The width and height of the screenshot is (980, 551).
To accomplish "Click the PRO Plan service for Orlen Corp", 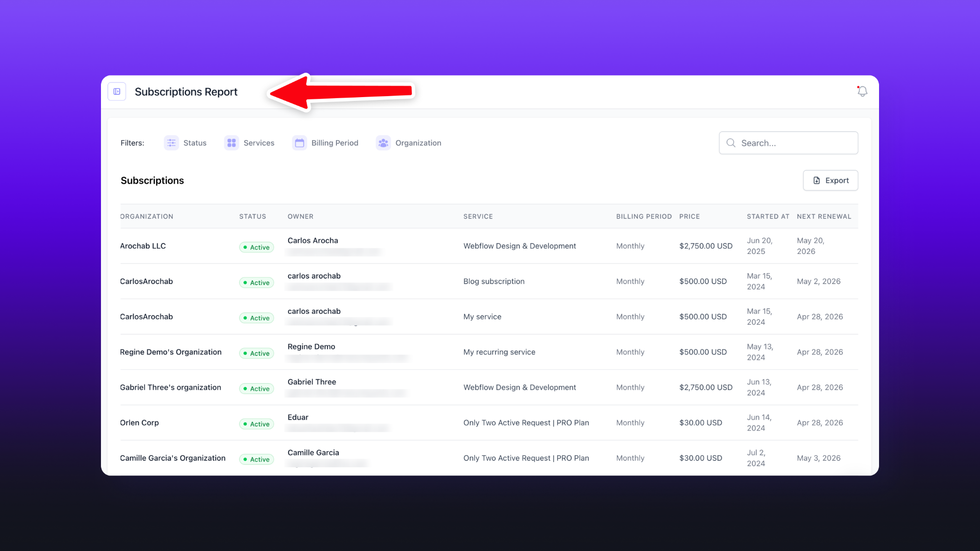I will [526, 423].
